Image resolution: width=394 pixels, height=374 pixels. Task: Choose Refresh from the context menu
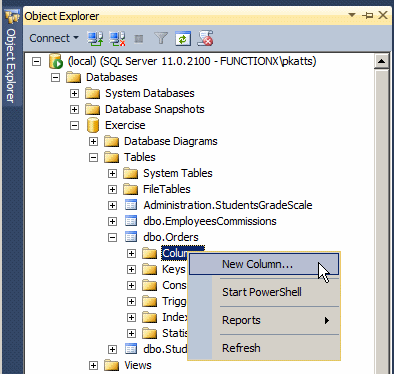(x=264, y=348)
